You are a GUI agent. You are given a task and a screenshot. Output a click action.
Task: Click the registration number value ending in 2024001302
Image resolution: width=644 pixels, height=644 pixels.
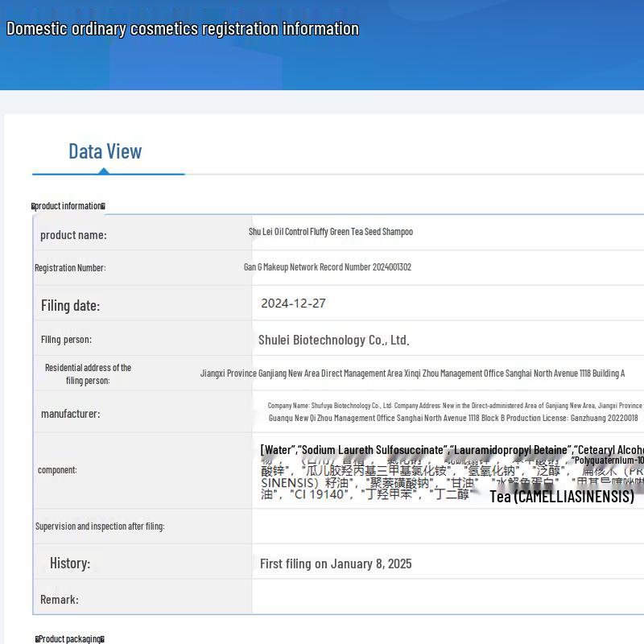point(327,267)
